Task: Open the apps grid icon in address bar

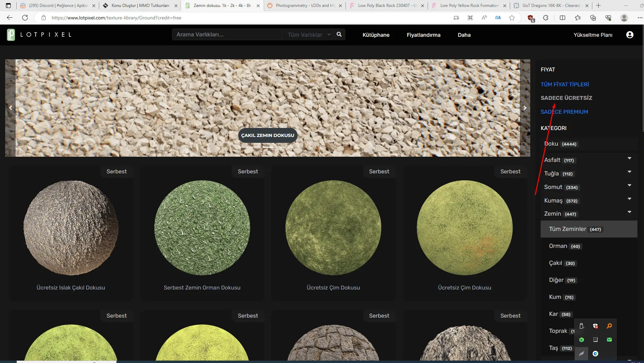Action: point(470,18)
